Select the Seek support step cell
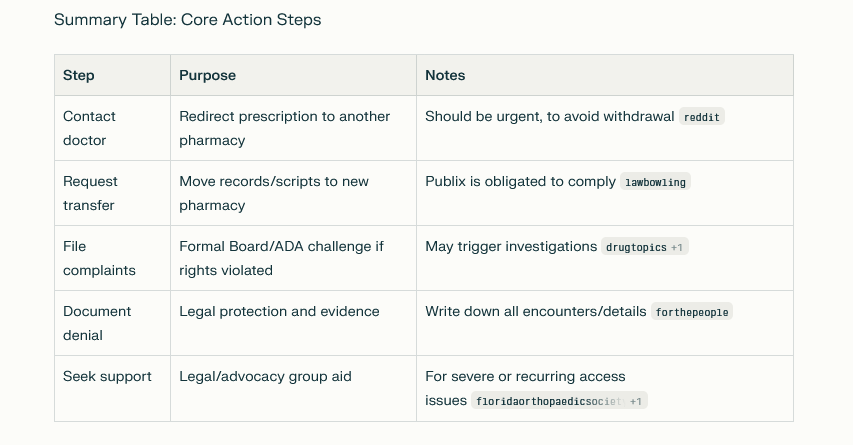The width and height of the screenshot is (853, 445). 107,376
